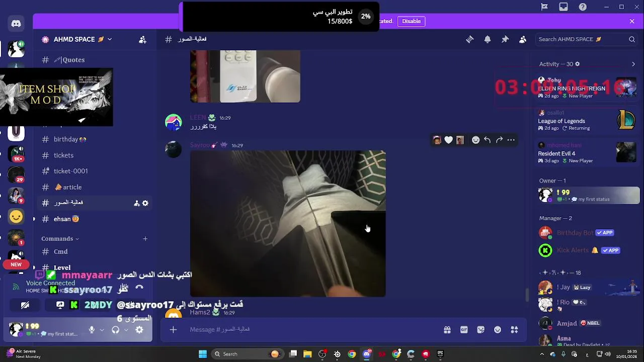Open attachment plus button in message box
This screenshot has height=362, width=644.
tap(173, 330)
